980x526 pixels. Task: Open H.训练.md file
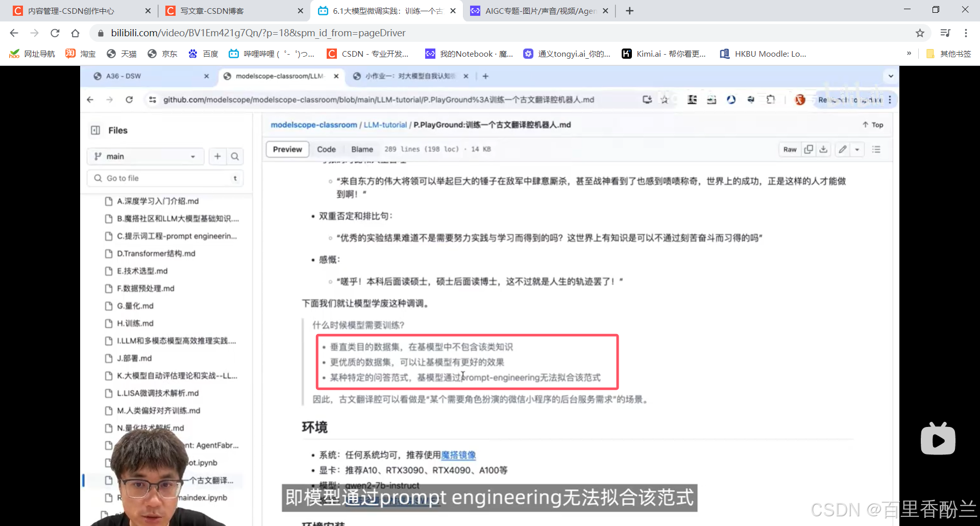click(x=135, y=323)
